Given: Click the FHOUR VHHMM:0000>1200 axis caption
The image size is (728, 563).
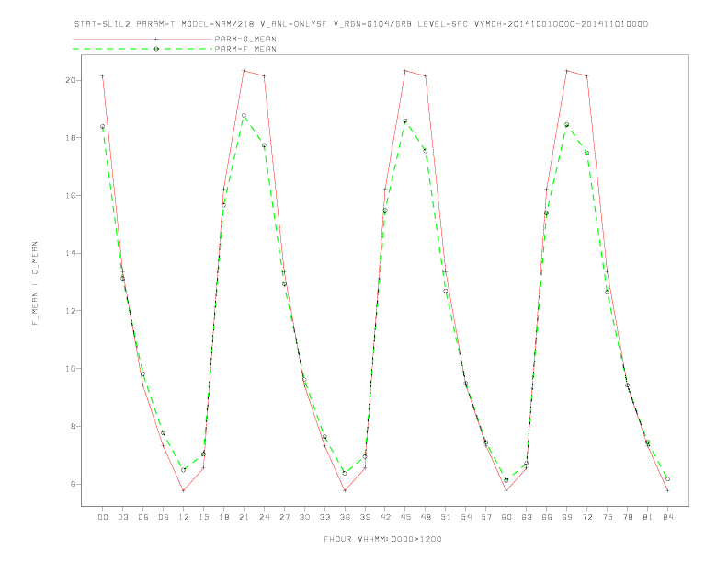Looking at the screenshot, I should click(x=382, y=539).
